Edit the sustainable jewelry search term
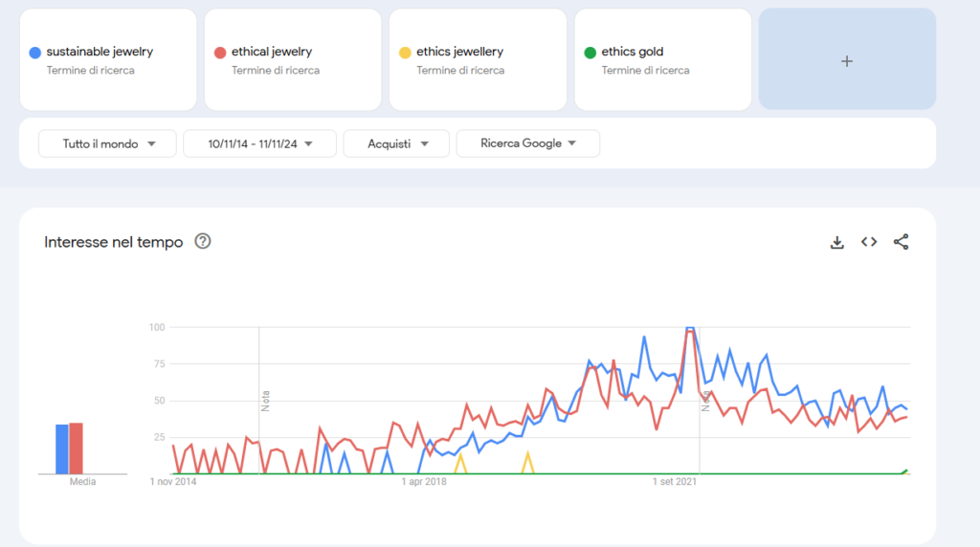This screenshot has width=980, height=547. tap(100, 52)
